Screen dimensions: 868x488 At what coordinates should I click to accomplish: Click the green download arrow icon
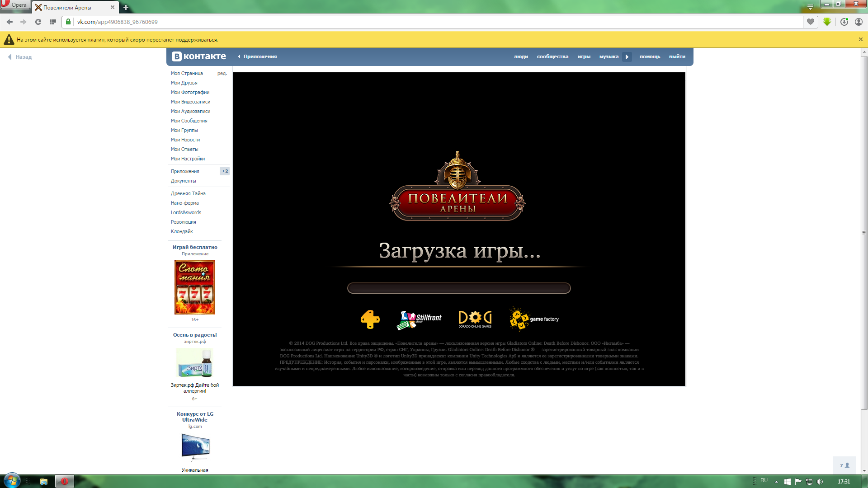point(827,22)
